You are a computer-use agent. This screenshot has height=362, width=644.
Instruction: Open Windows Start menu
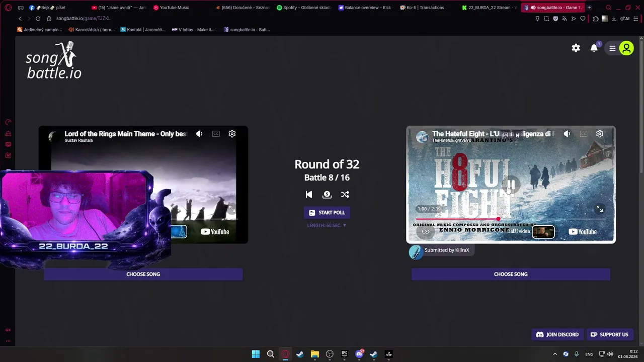tap(256, 354)
